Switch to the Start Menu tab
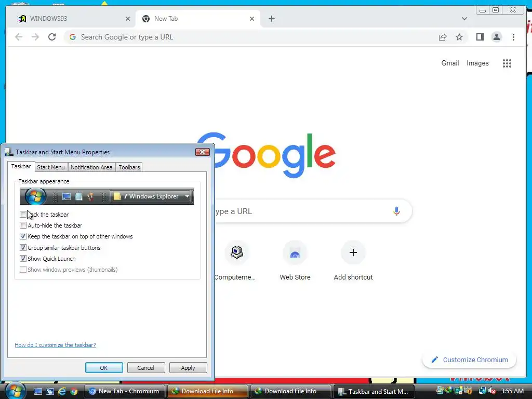Viewport: 532px width, 399px height. 51,167
